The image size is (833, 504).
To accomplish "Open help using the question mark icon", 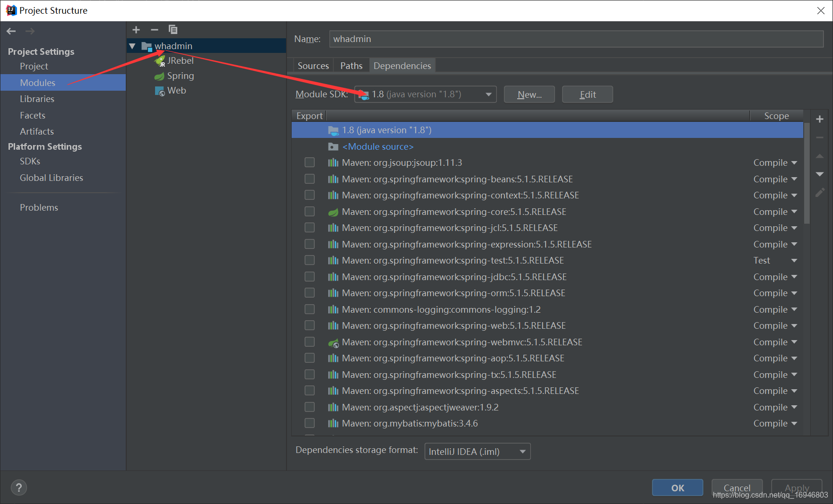I will (x=19, y=487).
